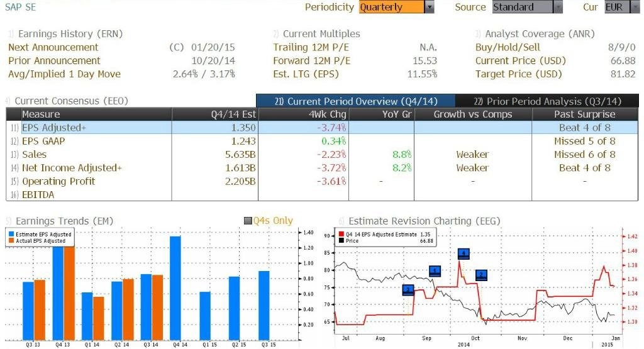Select the Operating Profit row
Image resolution: width=644 pixels, height=349 pixels.
tap(322, 181)
